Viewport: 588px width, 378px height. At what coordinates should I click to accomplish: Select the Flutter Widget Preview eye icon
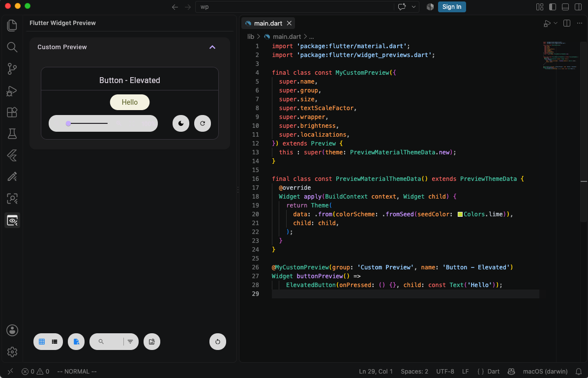(12, 220)
